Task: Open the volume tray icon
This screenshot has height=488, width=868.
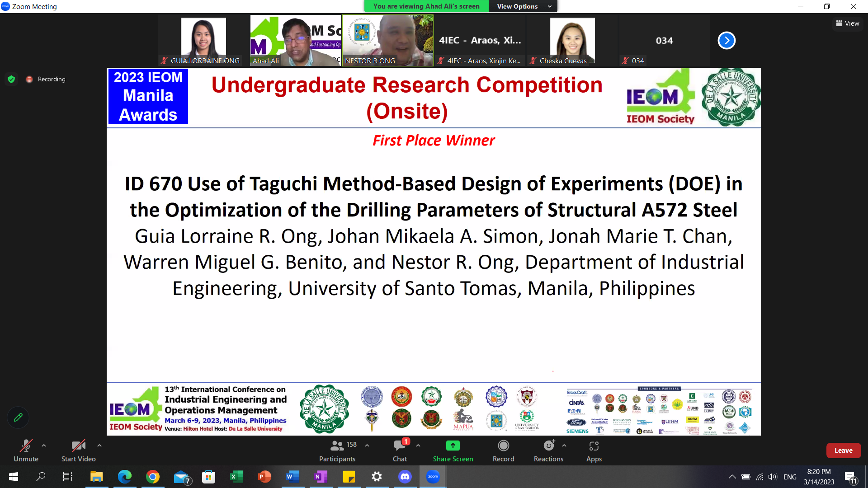Action: point(773,477)
